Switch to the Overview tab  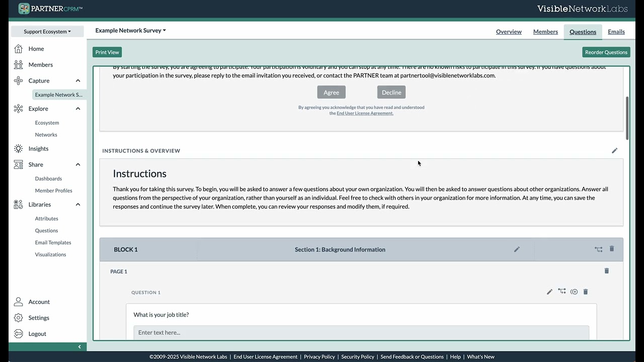(509, 32)
